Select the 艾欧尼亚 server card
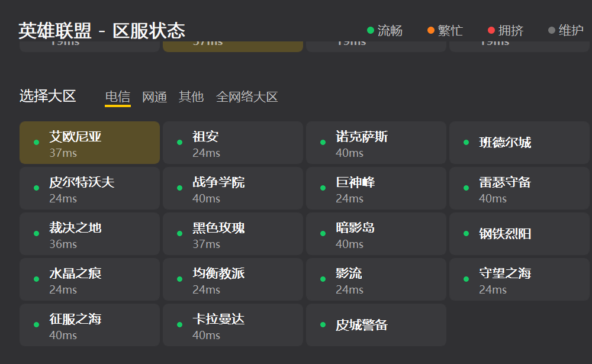 click(x=89, y=143)
